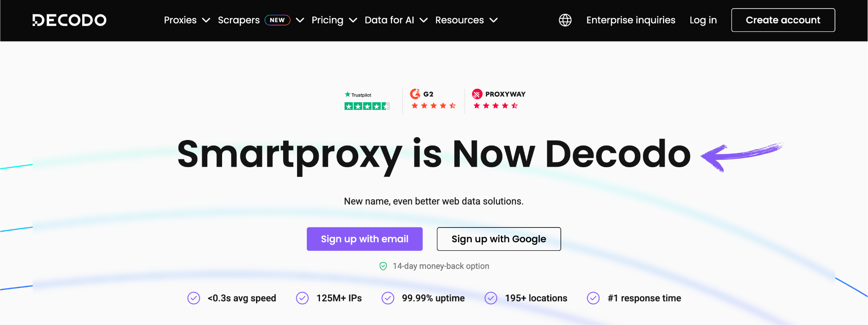This screenshot has height=325, width=868.
Task: Click the checkmark beside 99.99% uptime
Action: pos(388,298)
